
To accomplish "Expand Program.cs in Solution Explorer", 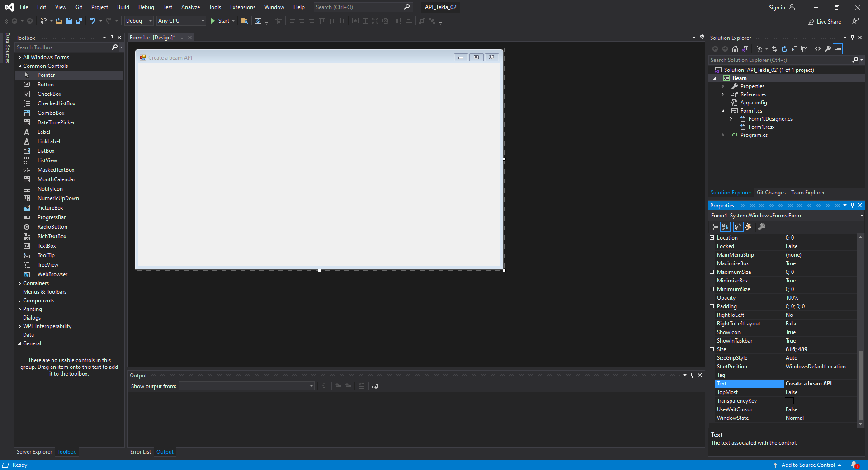I will (x=722, y=135).
